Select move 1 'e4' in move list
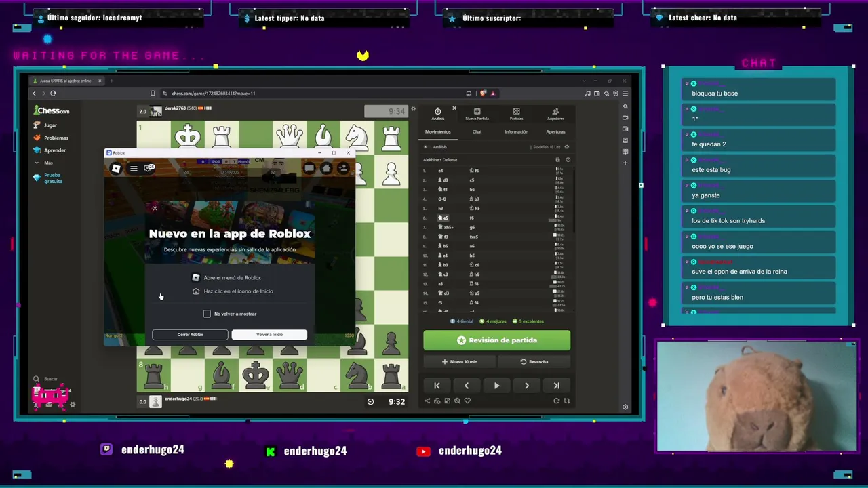The image size is (868, 488). (x=440, y=171)
